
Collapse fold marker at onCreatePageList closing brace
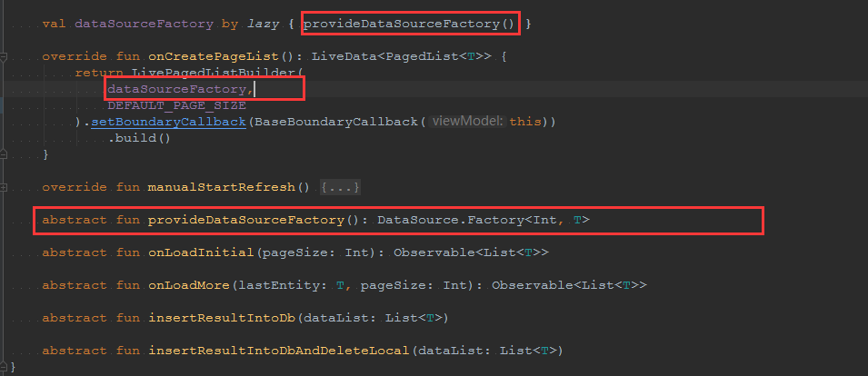4,154
